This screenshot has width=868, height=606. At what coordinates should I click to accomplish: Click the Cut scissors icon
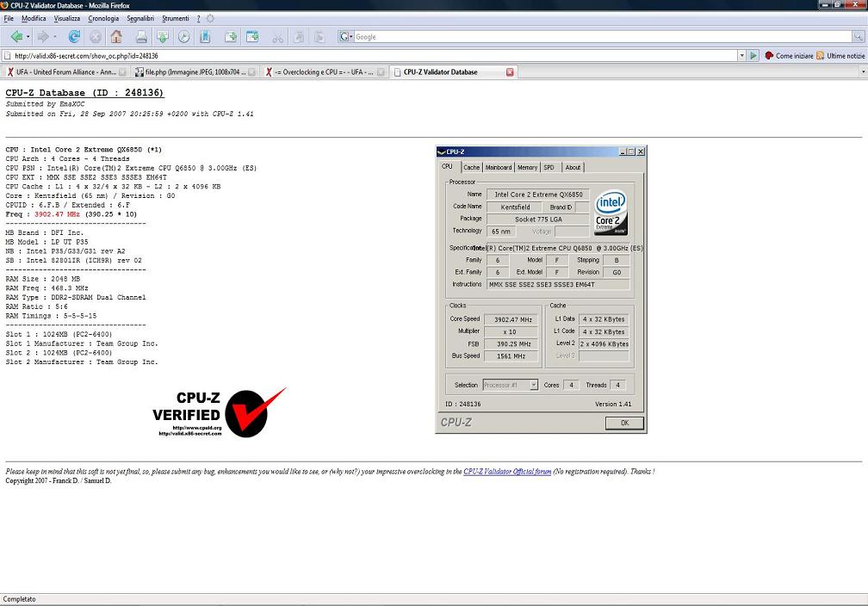tap(278, 36)
